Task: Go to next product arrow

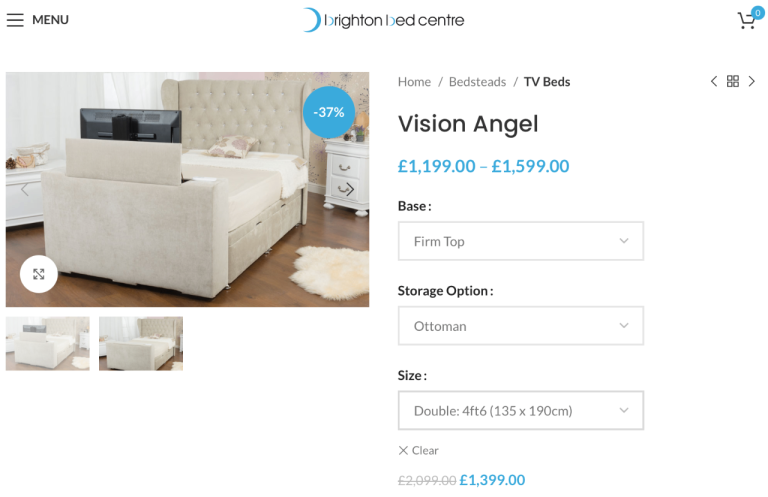Action: 751,81
